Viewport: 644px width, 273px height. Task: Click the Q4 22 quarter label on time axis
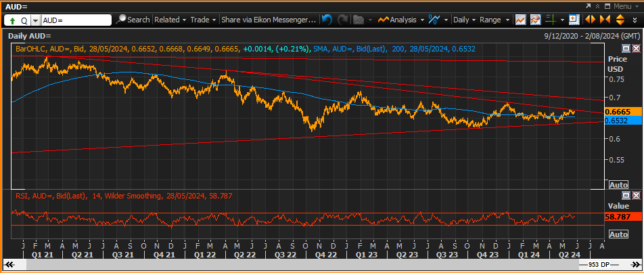coord(327,255)
